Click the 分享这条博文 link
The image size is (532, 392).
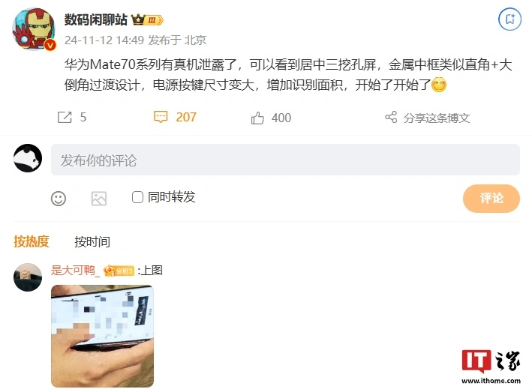point(437,118)
